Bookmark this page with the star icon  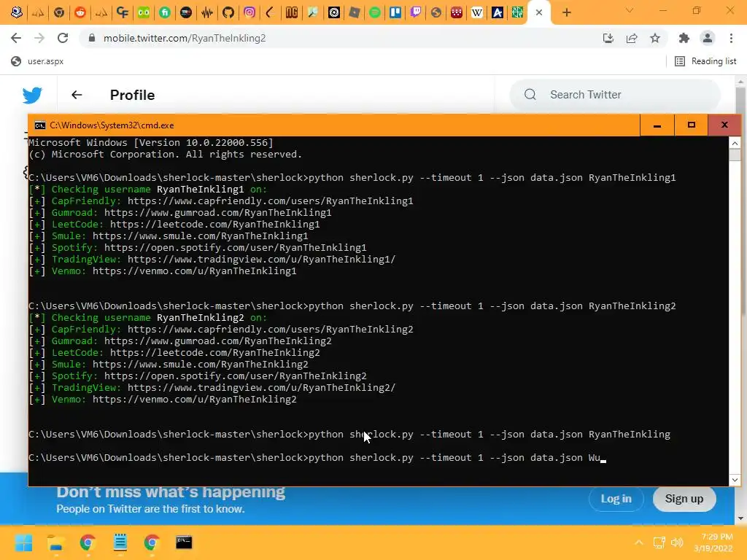pyautogui.click(x=655, y=38)
